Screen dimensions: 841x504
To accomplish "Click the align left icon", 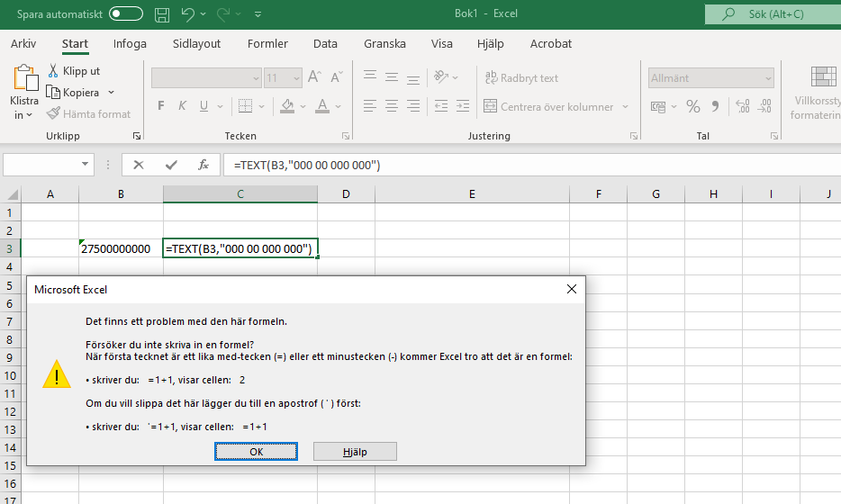I will point(370,106).
